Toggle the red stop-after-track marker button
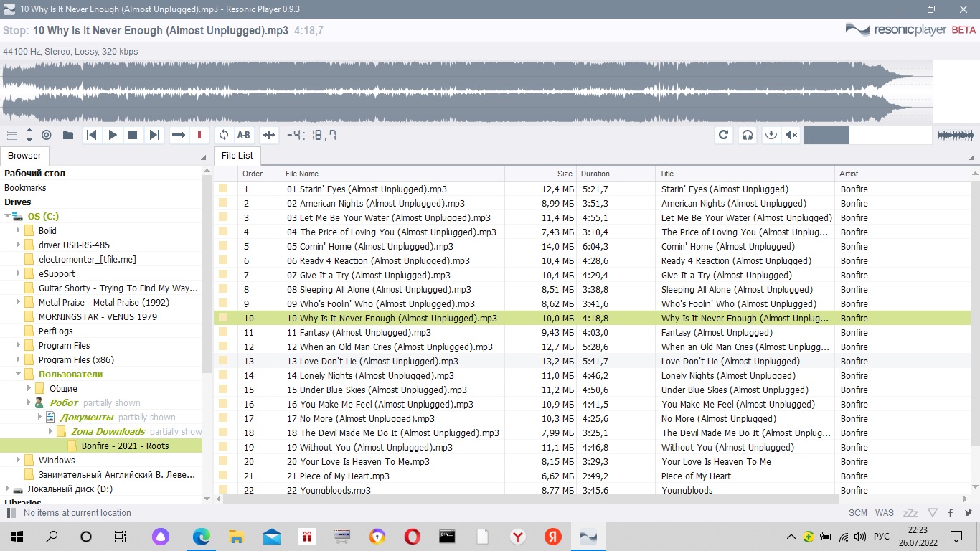The image size is (980, 551). (x=199, y=135)
